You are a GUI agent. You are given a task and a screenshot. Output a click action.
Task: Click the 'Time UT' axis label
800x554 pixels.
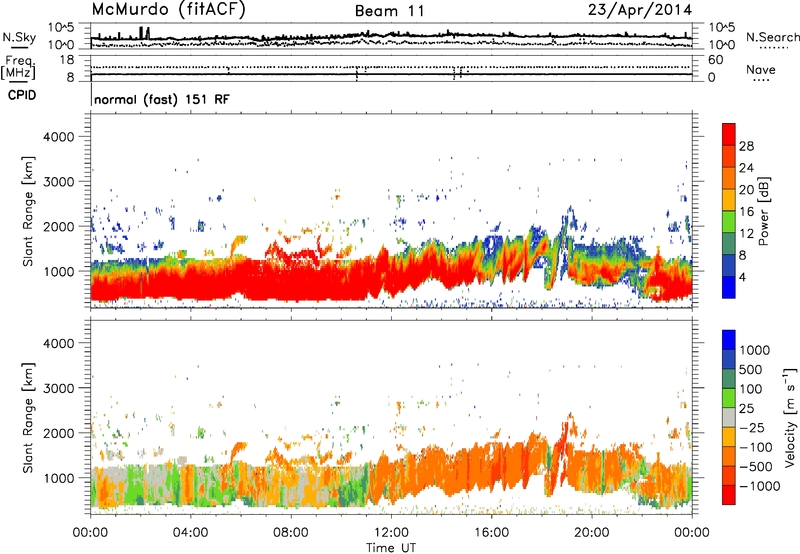pyautogui.click(x=391, y=548)
